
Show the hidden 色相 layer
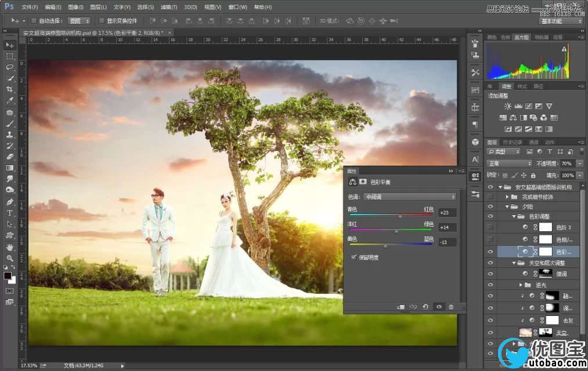point(490,239)
